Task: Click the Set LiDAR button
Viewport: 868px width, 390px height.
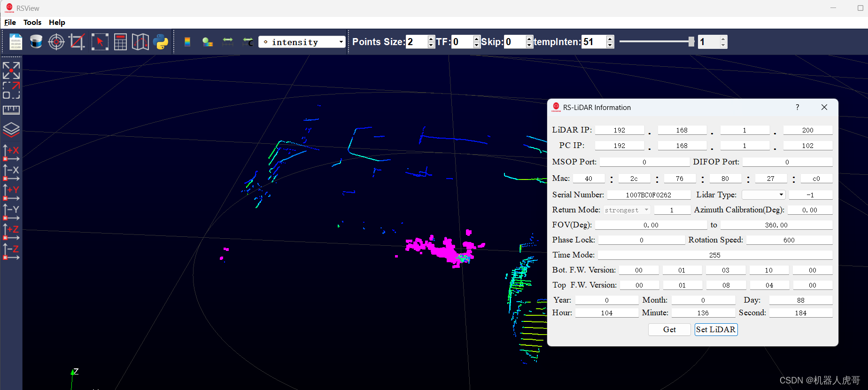Action: tap(716, 329)
